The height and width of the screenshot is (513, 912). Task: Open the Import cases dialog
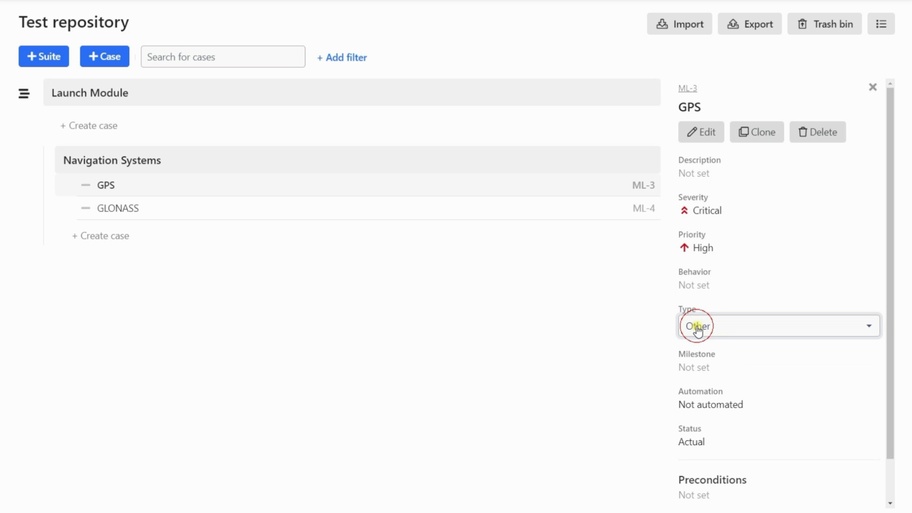[x=679, y=24]
